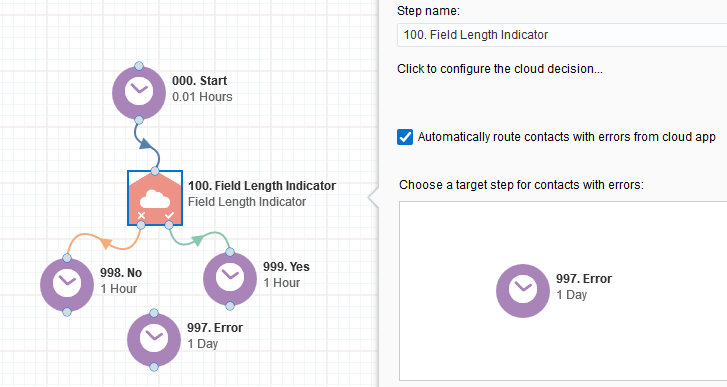Click the Step name input field
This screenshot has height=387, width=727.
point(562,35)
